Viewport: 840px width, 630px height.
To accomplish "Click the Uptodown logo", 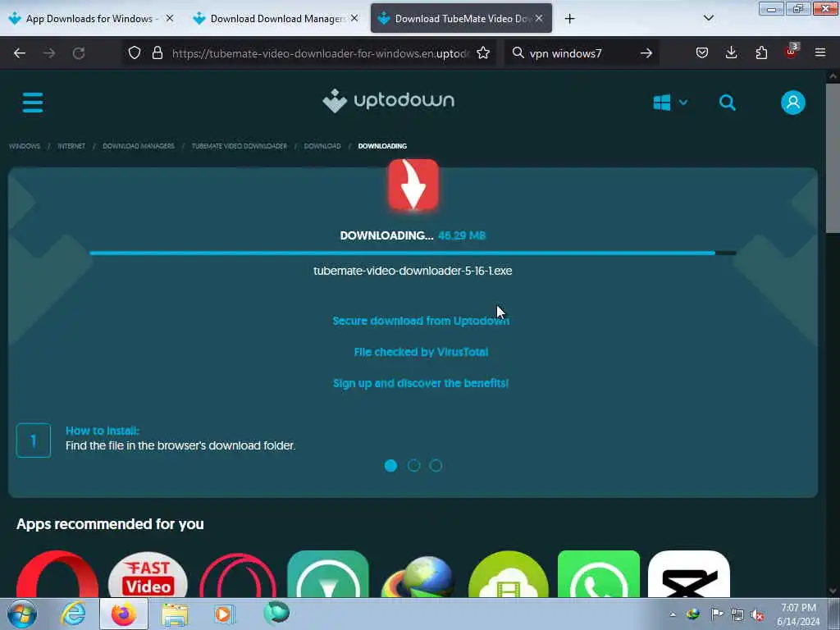I will coord(388,101).
